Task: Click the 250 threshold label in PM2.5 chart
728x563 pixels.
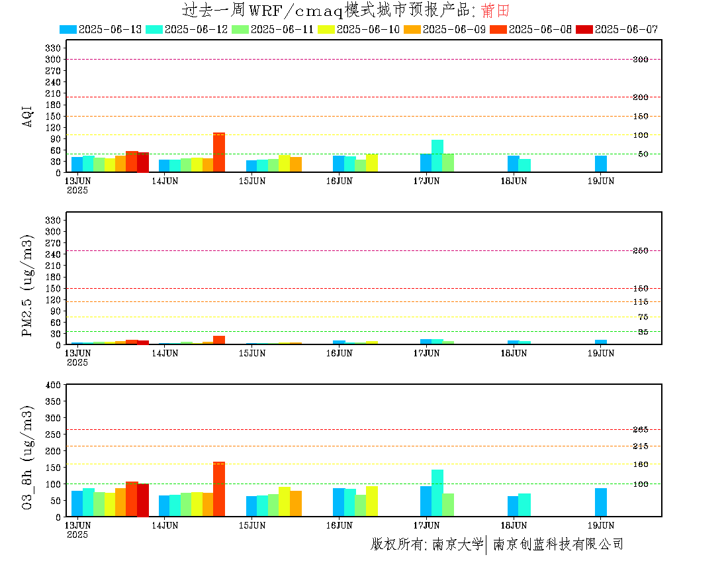Action: point(641,251)
